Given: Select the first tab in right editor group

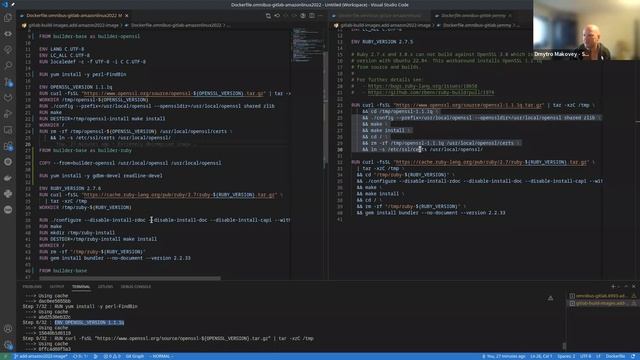Looking at the screenshot, I should click(x=380, y=16).
